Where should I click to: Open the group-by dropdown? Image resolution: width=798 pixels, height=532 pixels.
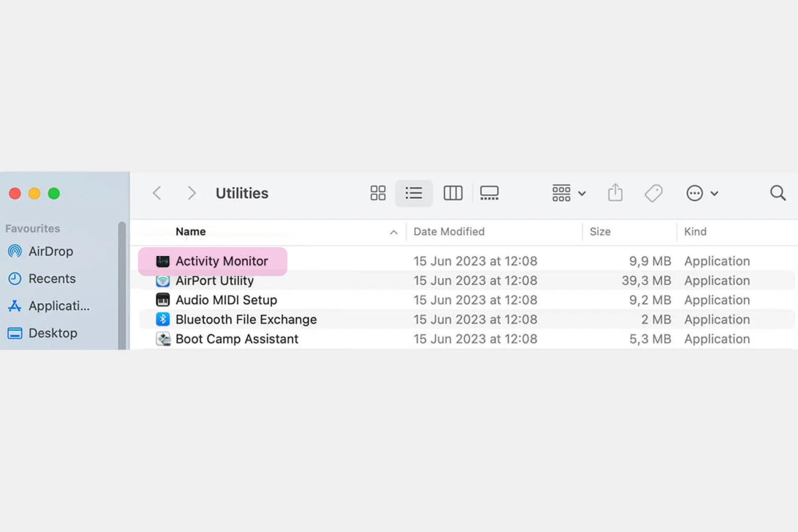click(568, 193)
